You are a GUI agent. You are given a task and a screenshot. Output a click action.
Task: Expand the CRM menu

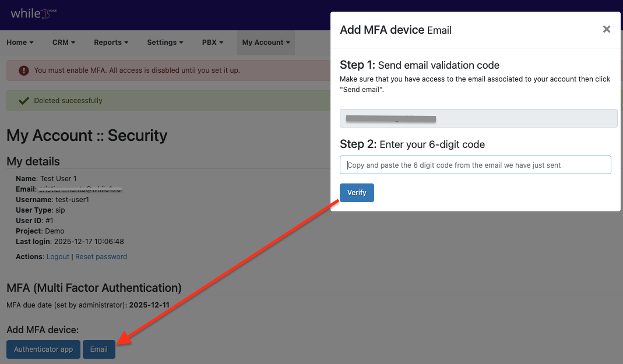[x=64, y=43]
